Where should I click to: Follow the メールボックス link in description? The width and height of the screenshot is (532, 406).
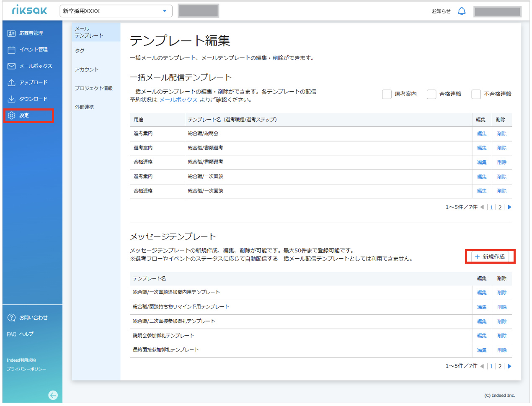click(x=178, y=100)
